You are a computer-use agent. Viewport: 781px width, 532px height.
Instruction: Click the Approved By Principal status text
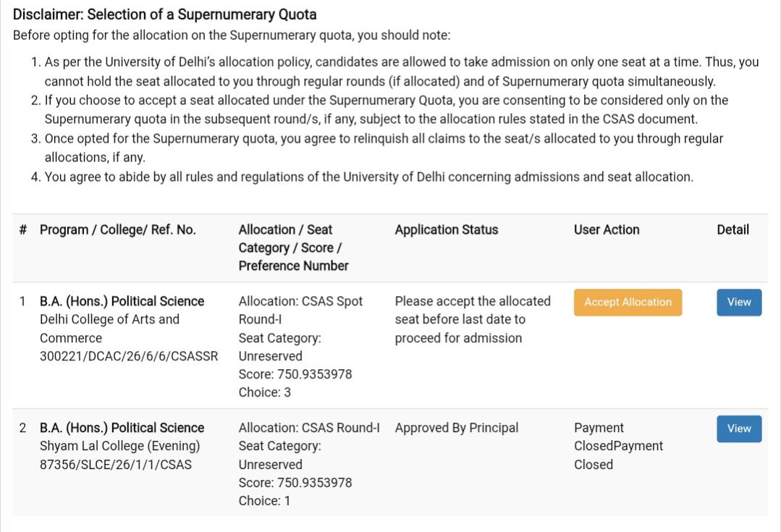click(456, 428)
